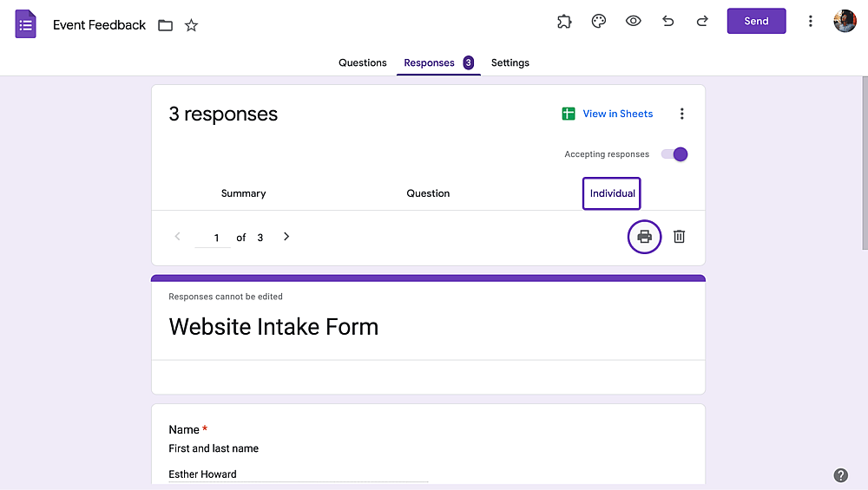This screenshot has height=490, width=868.
Task: Star the Event Feedback form
Action: pos(191,25)
